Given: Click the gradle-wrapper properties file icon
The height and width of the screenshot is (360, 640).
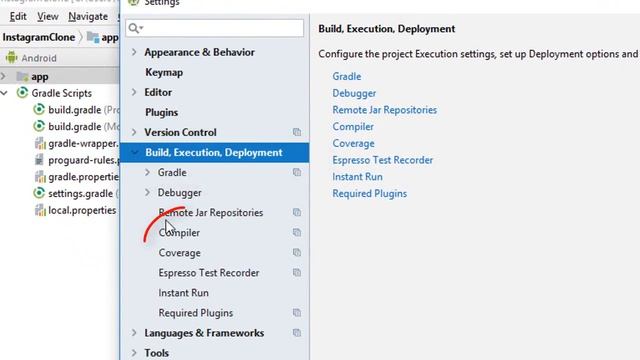Looking at the screenshot, I should pyautogui.click(x=40, y=143).
